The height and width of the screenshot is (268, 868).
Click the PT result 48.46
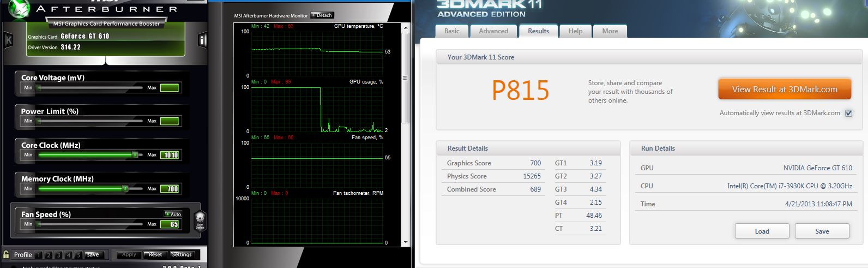point(594,216)
